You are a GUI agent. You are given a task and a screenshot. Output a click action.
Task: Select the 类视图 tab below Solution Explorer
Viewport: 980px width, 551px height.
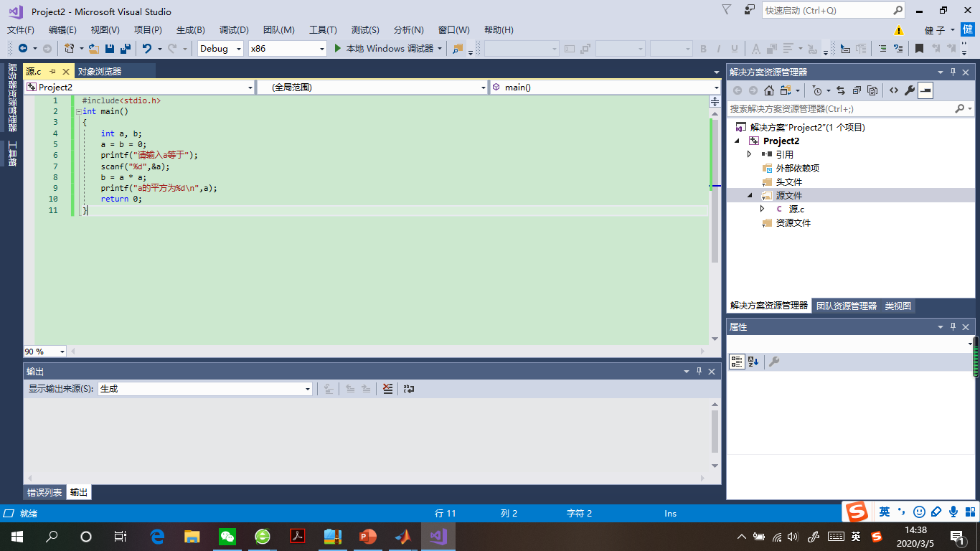898,305
